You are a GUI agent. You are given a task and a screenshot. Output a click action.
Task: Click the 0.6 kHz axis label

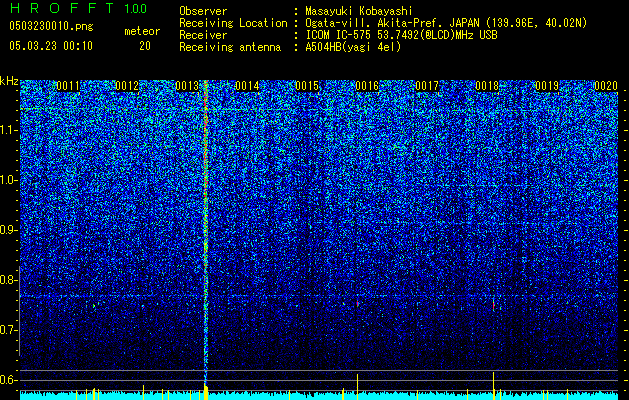[x=8, y=380]
